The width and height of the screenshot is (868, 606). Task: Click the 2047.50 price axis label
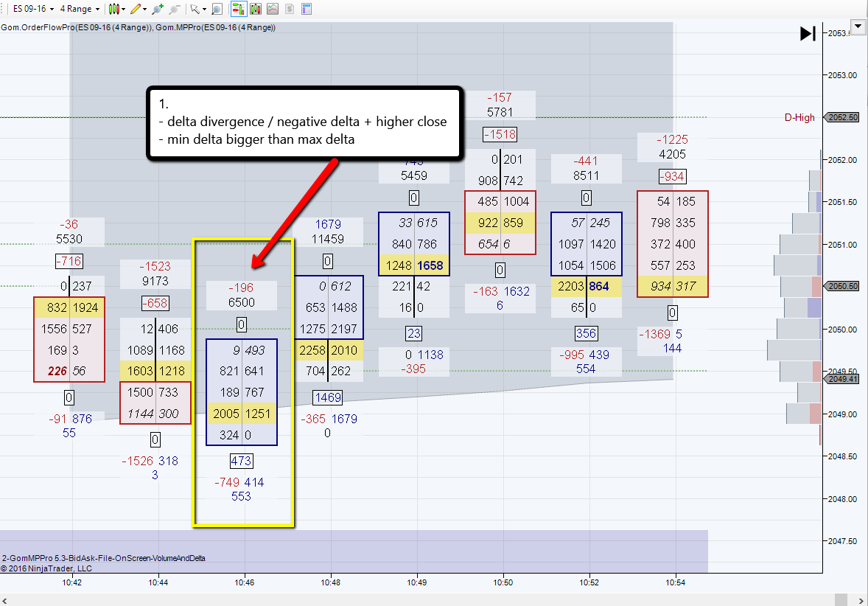point(842,541)
